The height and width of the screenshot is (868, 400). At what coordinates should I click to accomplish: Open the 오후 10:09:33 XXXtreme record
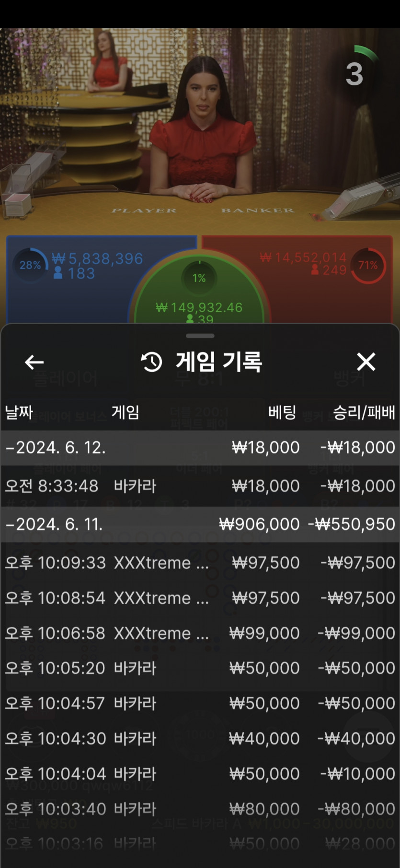[x=200, y=563]
